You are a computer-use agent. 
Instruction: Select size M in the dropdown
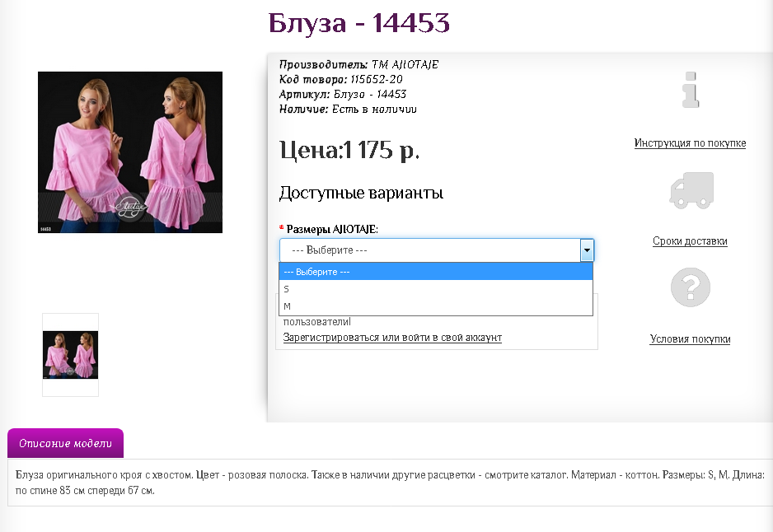tap(436, 306)
